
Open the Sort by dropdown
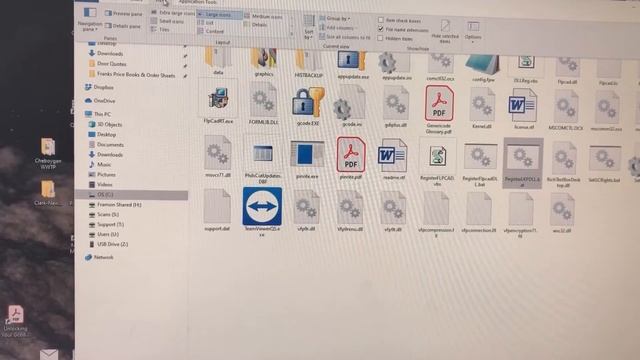coord(309,27)
